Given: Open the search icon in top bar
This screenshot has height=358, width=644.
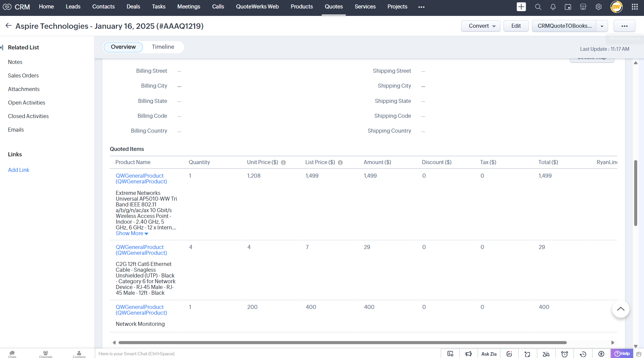Looking at the screenshot, I should [538, 7].
